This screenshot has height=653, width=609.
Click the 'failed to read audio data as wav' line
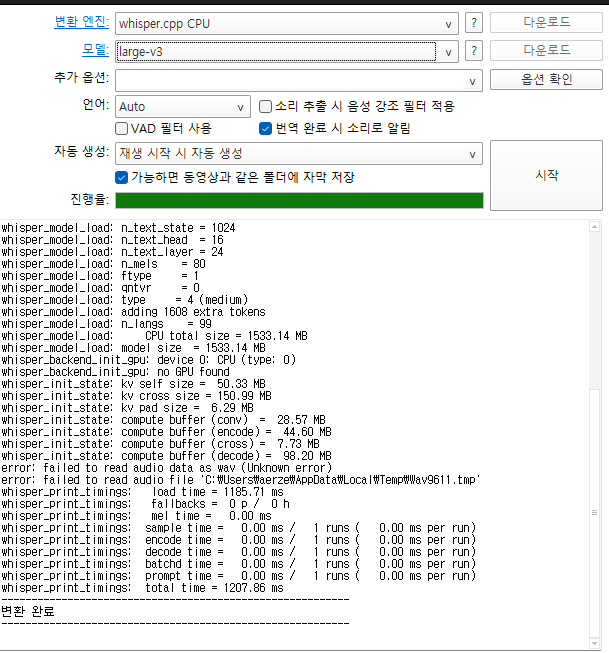point(167,468)
